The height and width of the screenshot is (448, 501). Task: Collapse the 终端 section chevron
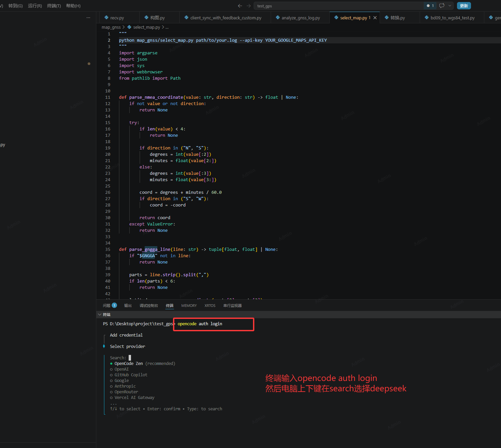100,315
